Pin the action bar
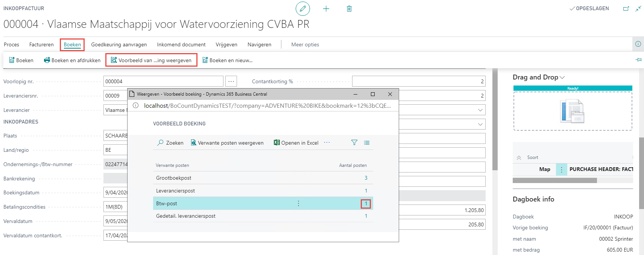 point(638,60)
